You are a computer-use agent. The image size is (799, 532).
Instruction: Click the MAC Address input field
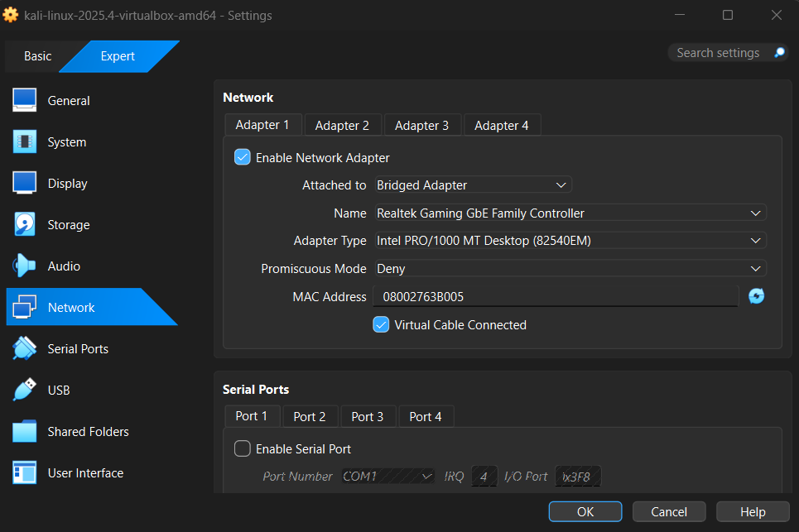point(556,296)
